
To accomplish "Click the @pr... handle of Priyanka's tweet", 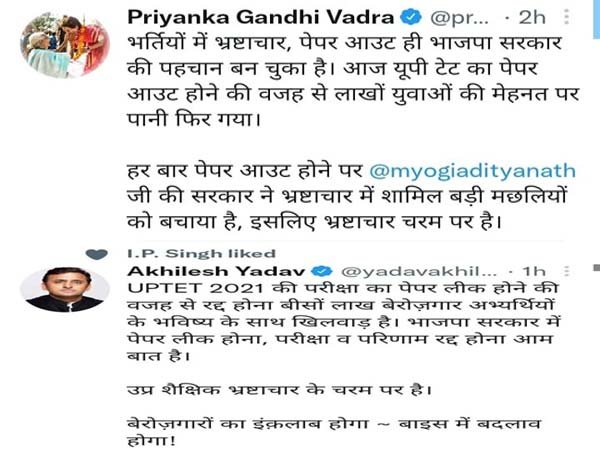I will tap(460, 18).
